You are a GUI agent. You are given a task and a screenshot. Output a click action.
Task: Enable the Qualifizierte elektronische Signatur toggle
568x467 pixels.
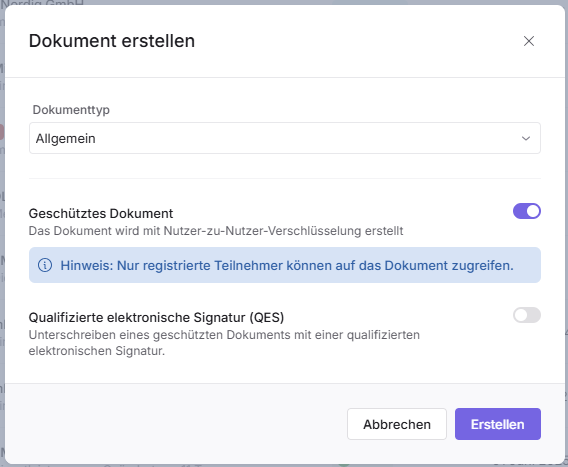click(527, 315)
